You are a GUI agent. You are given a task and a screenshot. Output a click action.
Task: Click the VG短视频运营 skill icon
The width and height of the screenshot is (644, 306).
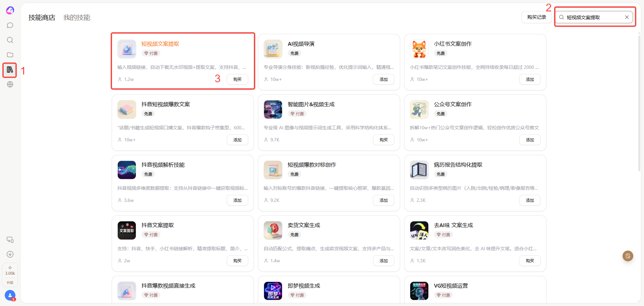pyautogui.click(x=419, y=291)
